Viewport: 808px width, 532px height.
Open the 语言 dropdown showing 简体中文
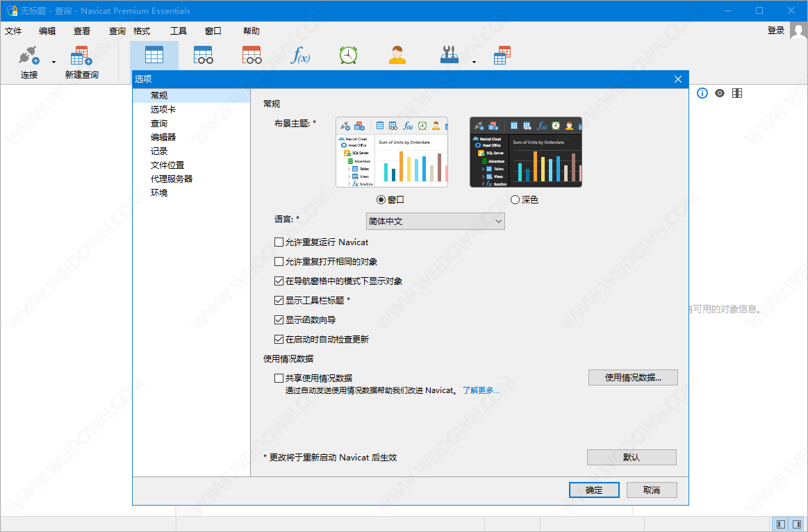point(436,222)
